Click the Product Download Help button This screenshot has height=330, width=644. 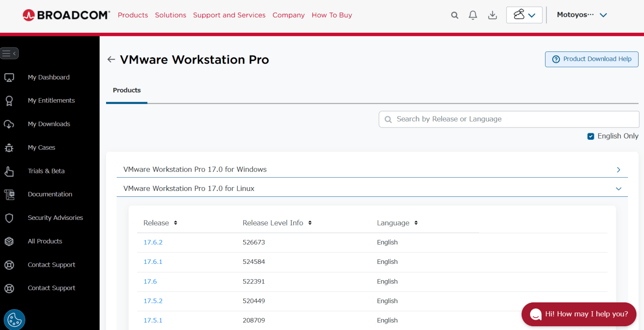coord(591,59)
